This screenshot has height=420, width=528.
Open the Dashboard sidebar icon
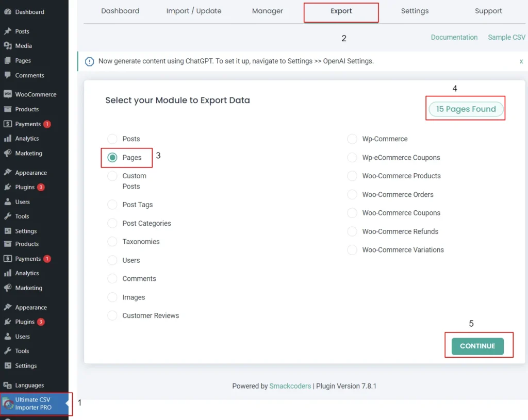click(8, 12)
